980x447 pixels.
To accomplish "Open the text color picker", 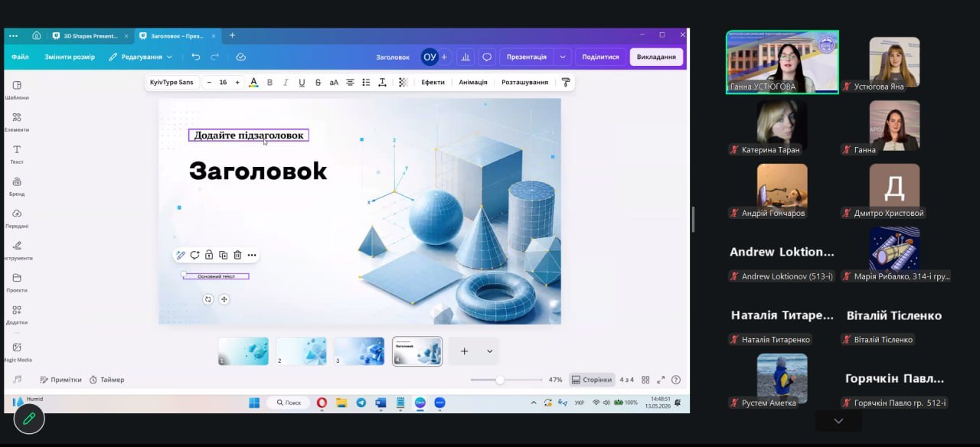I will [253, 82].
